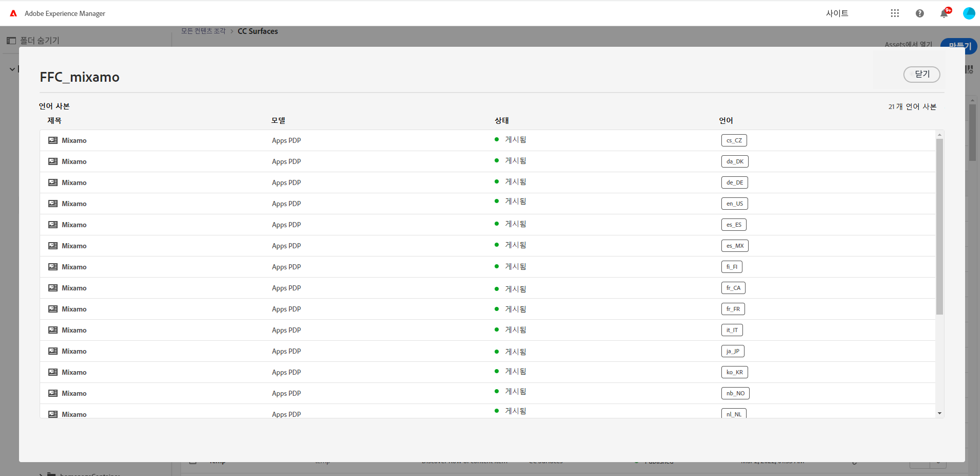Click Apps PDP in the it_IT row

click(x=286, y=330)
